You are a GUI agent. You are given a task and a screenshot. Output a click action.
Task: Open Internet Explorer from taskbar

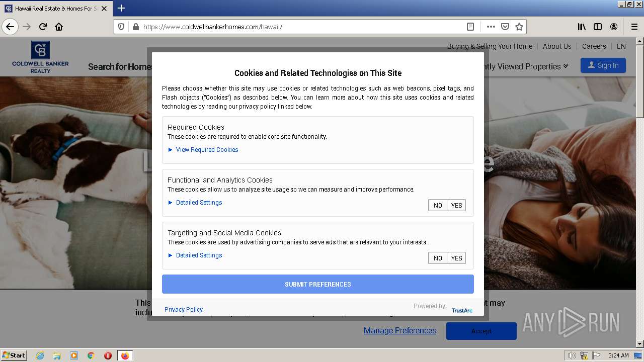tap(40, 355)
